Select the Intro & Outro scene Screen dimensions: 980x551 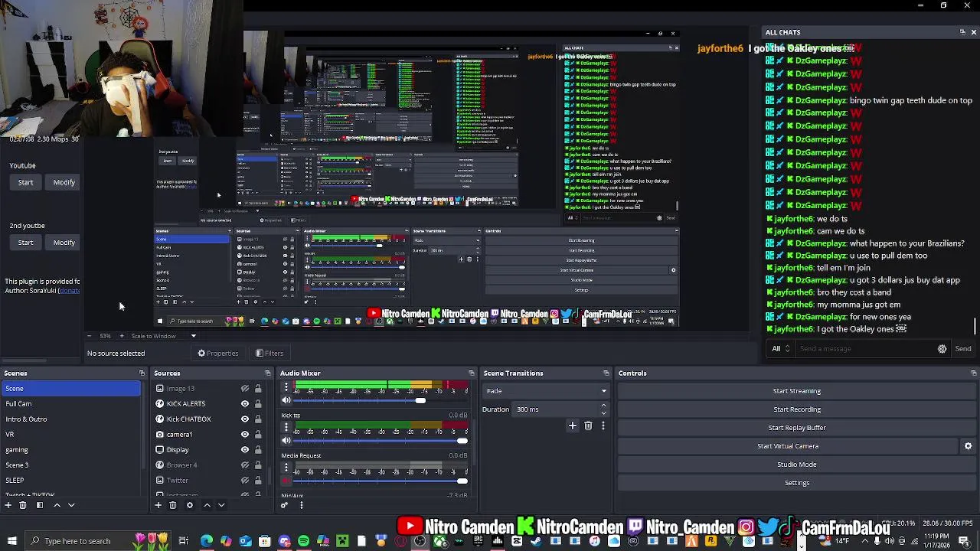point(70,419)
